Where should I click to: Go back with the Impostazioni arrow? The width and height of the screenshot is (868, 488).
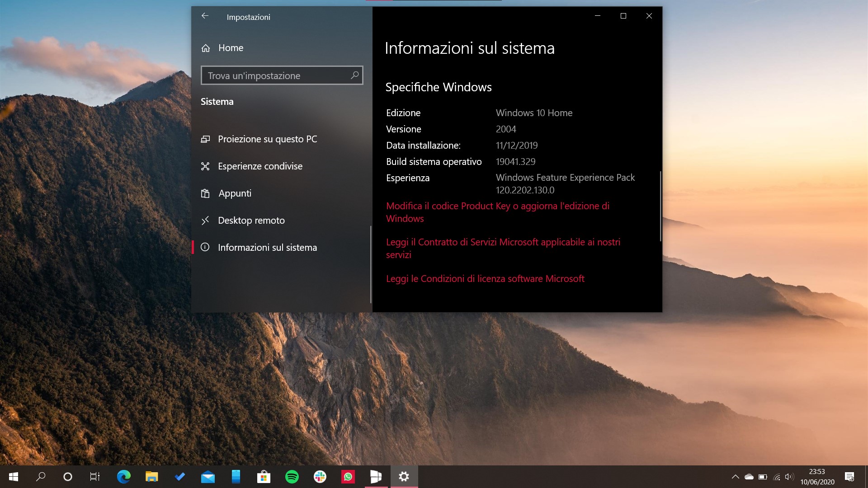point(205,16)
